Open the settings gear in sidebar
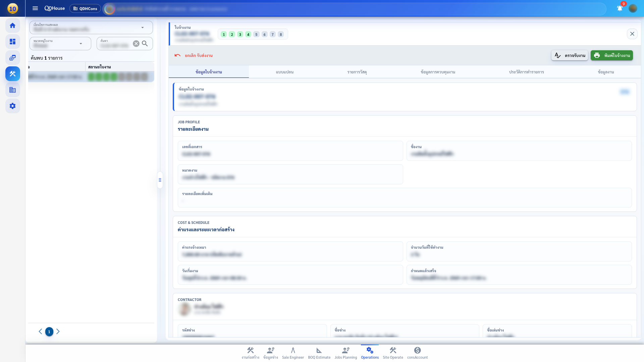The image size is (644, 362). (13, 106)
